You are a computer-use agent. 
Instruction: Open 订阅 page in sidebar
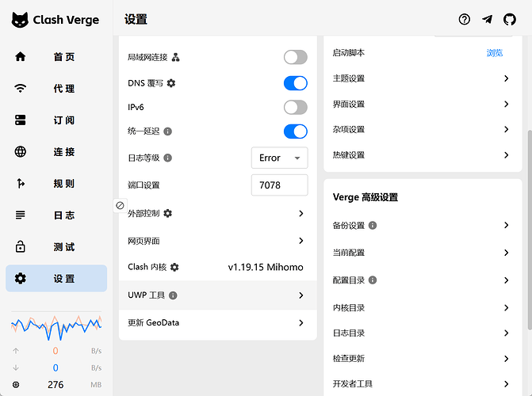pos(56,120)
